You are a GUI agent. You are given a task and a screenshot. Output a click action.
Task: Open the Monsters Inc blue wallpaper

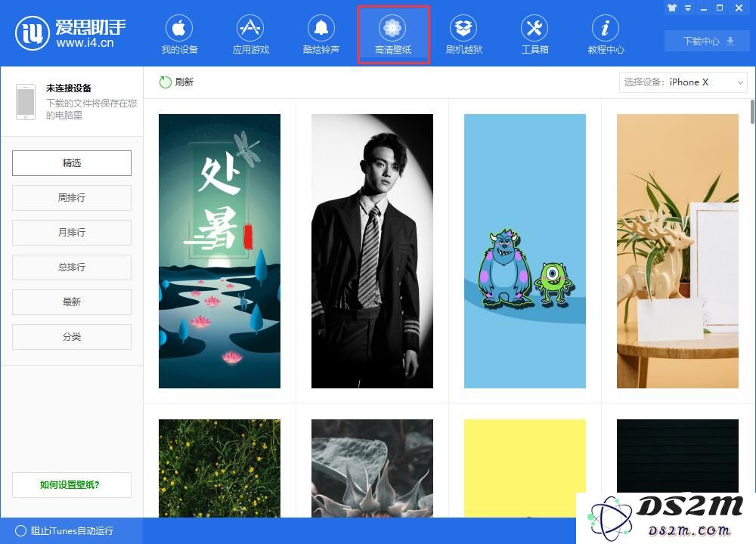[x=525, y=251]
